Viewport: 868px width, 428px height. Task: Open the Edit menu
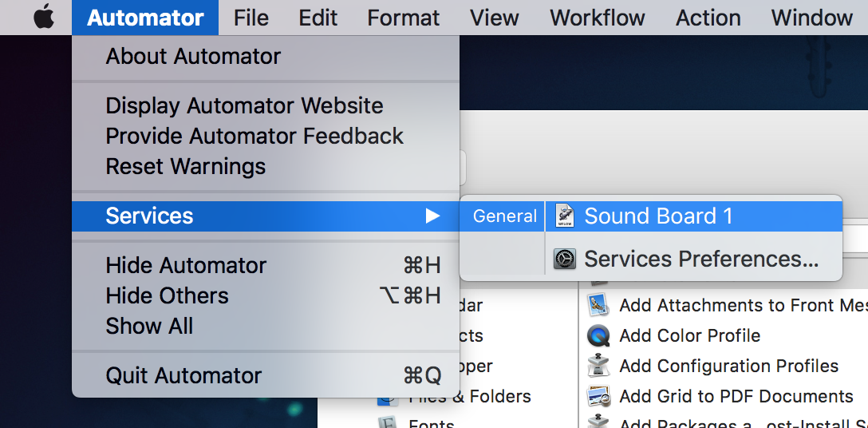pyautogui.click(x=318, y=18)
